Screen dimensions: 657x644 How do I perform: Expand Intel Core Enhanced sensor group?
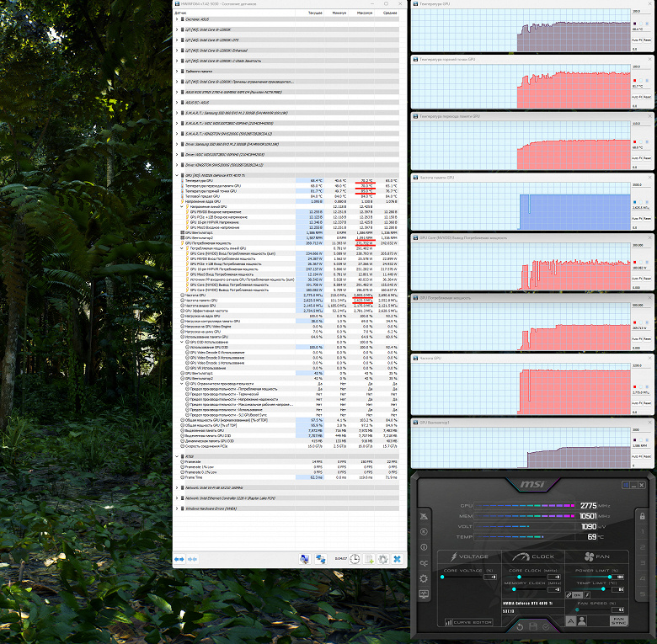tap(177, 51)
